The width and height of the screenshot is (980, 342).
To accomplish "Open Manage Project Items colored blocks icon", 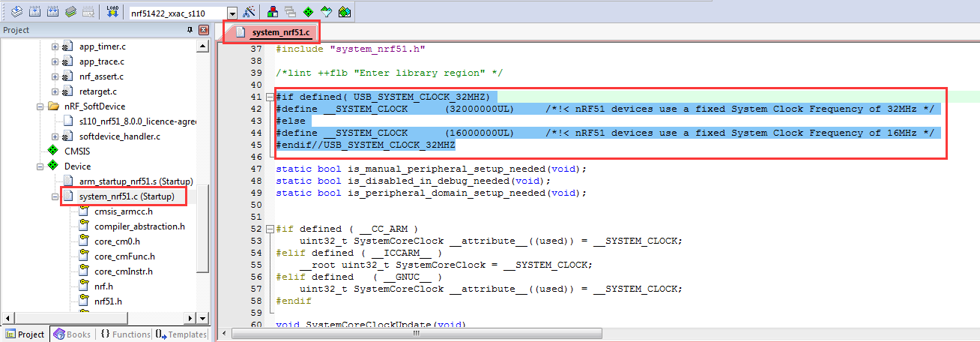I will [273, 12].
